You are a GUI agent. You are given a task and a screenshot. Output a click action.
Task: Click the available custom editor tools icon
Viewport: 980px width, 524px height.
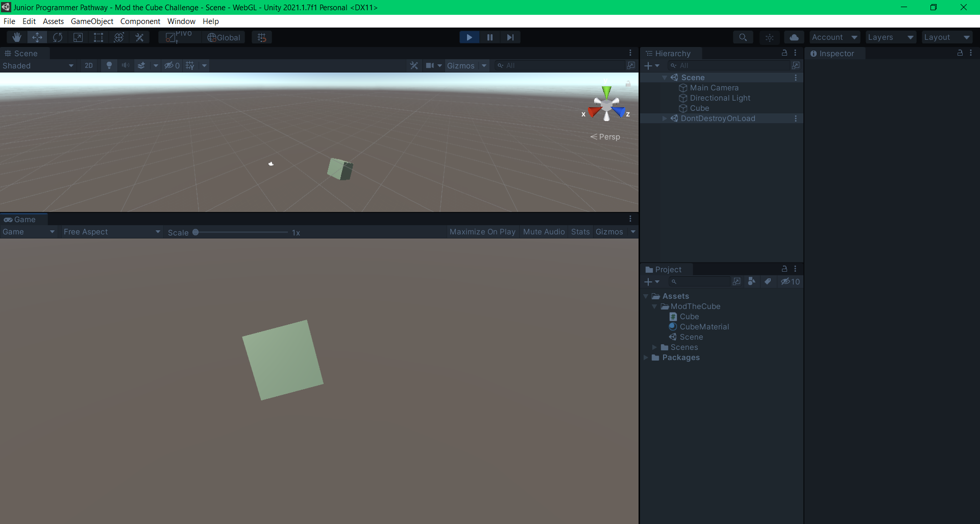click(x=139, y=37)
